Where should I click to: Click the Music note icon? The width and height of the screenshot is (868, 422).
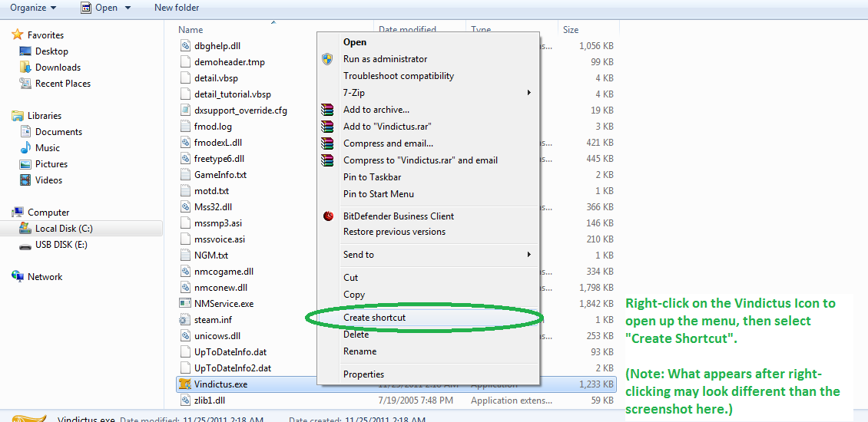point(25,147)
